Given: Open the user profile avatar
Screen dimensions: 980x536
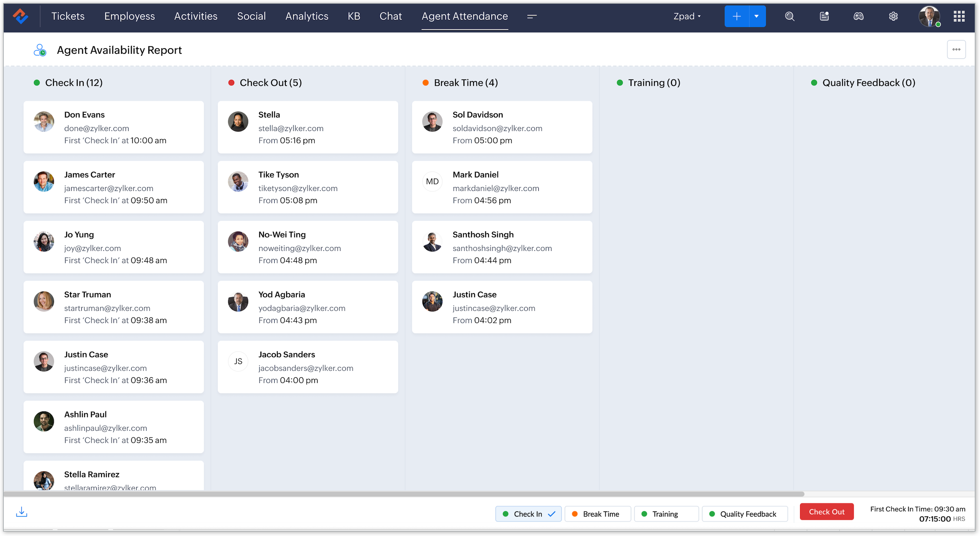Looking at the screenshot, I should 929,16.
